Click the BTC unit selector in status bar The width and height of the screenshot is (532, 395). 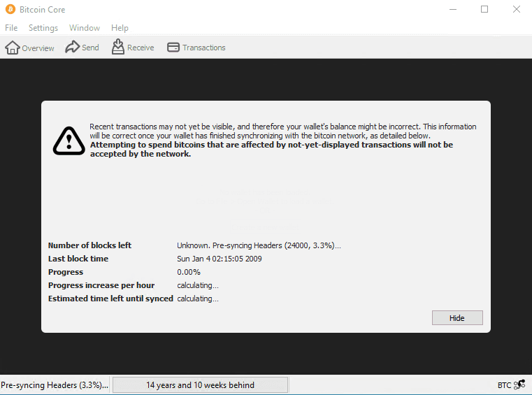click(504, 385)
